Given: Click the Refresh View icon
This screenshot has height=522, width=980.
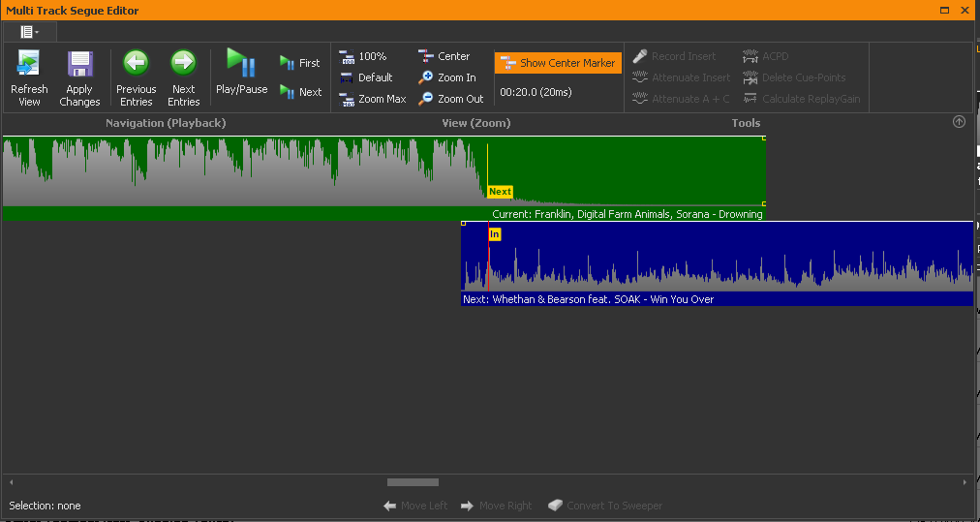Looking at the screenshot, I should [29, 65].
